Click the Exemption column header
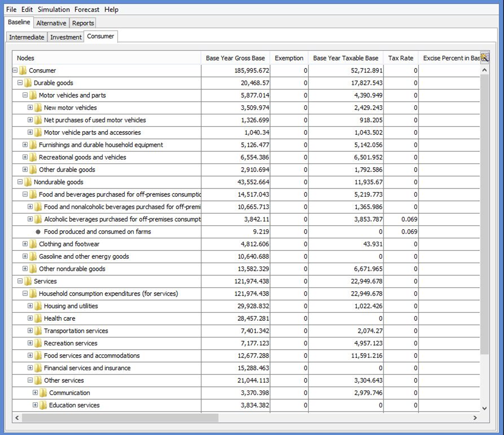The image size is (504, 435). tap(289, 58)
